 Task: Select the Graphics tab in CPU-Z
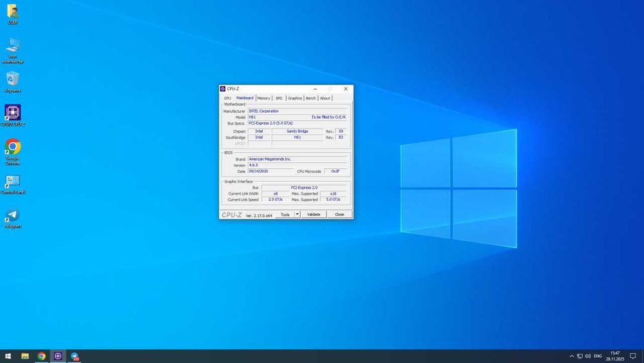[295, 98]
